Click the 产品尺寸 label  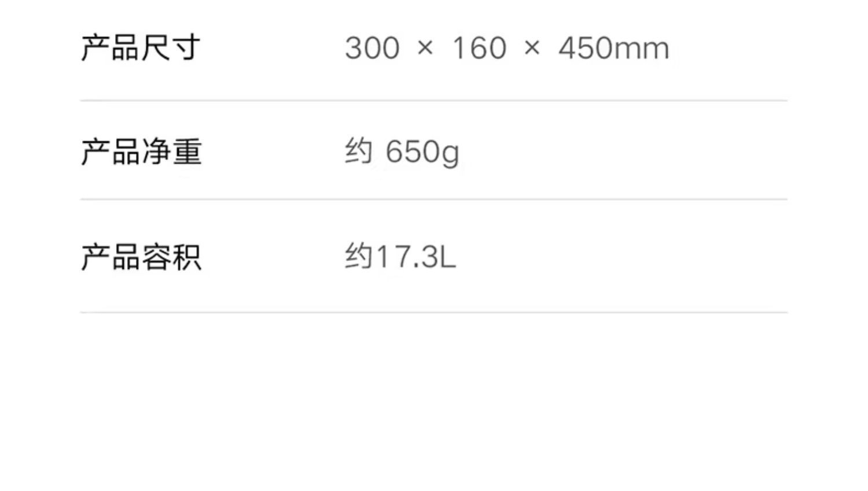pyautogui.click(x=141, y=47)
